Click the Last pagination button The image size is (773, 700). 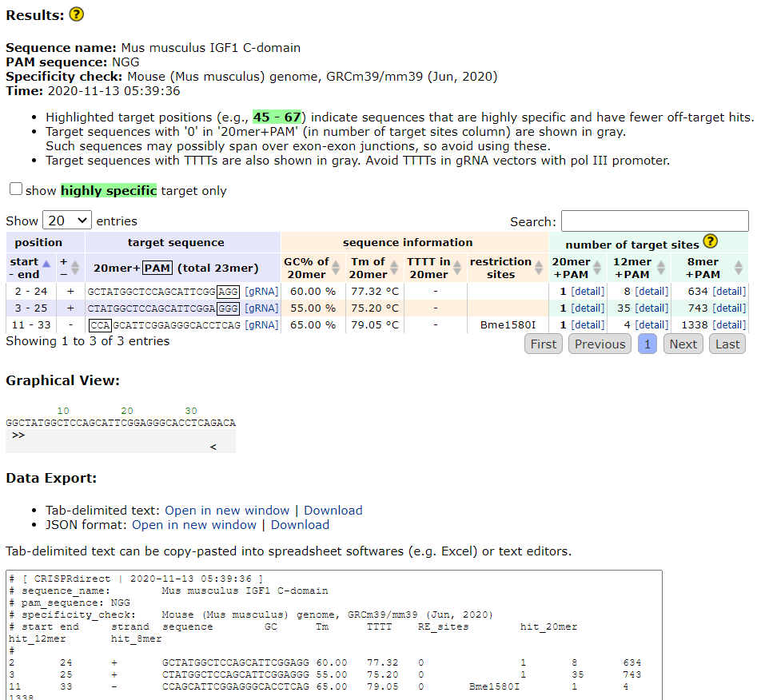coord(727,344)
